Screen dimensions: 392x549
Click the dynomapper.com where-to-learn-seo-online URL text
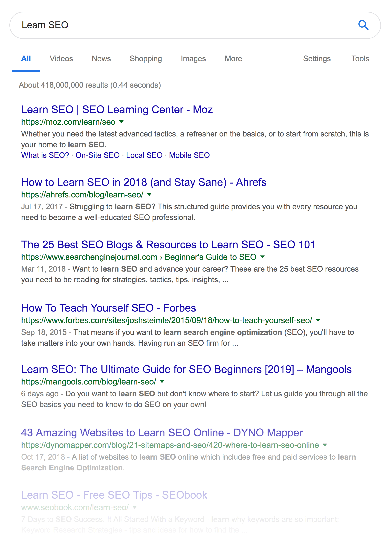[170, 445]
